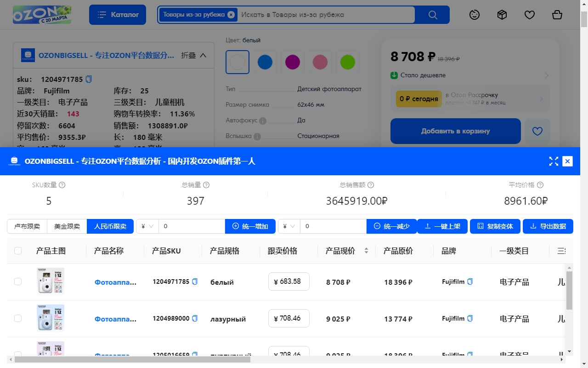Switch to 人民币跟卖 tab

point(110,226)
